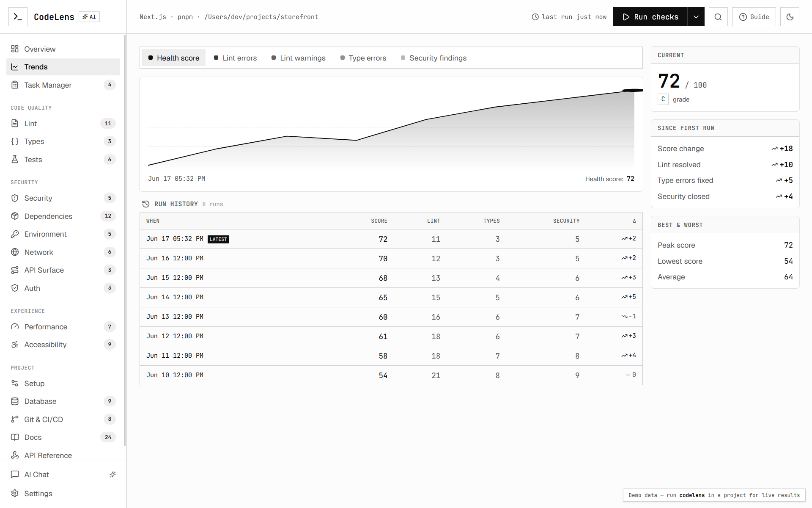Click the sidebar vertical scrollbar

click(x=125, y=240)
